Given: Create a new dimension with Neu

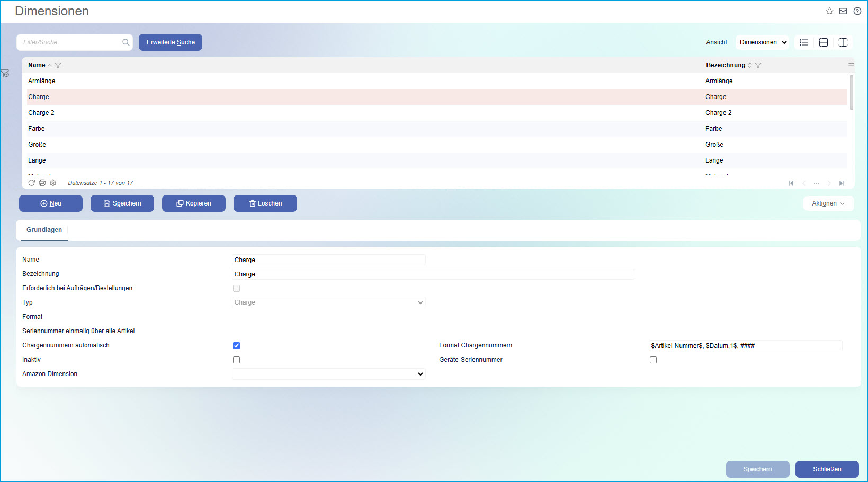Looking at the screenshot, I should pos(51,203).
